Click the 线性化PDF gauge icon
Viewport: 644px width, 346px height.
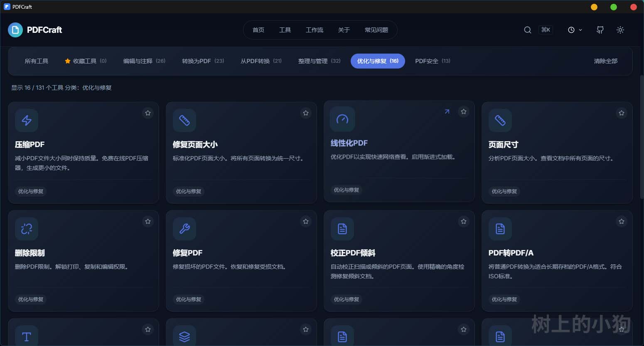click(342, 119)
